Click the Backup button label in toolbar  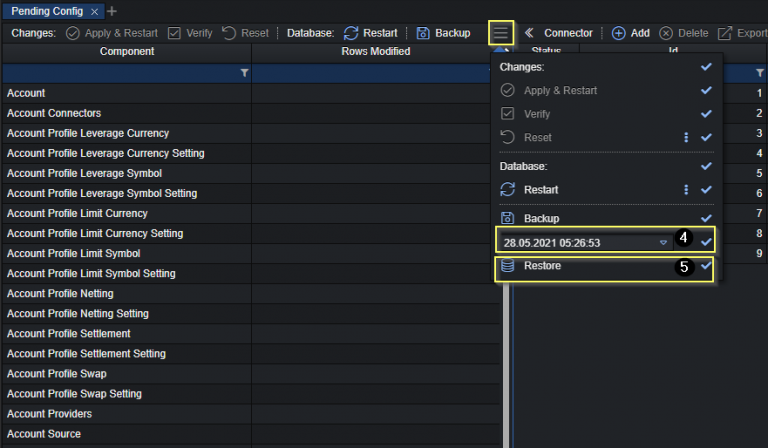pyautogui.click(x=453, y=33)
